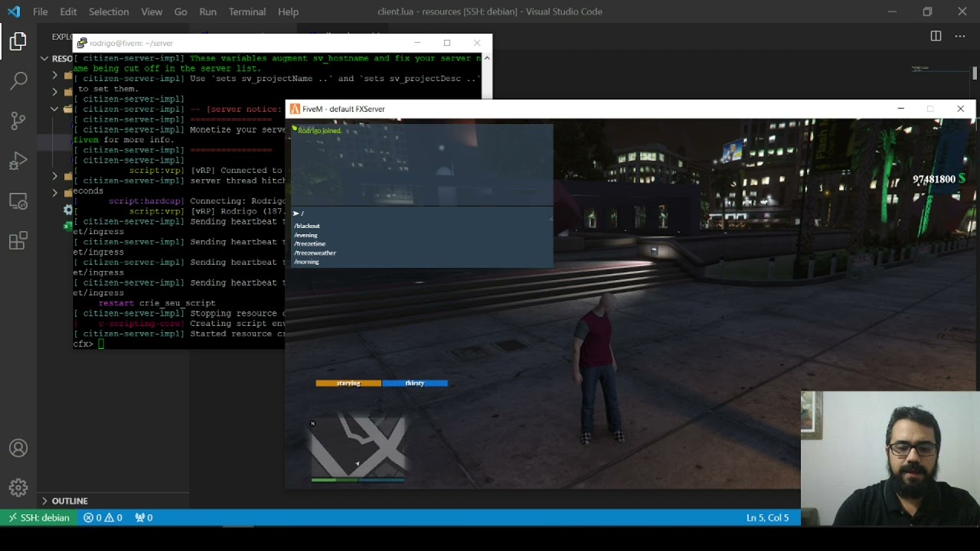
Task: Click the 'restart crie_seu_script' terminal line
Action: 157,303
